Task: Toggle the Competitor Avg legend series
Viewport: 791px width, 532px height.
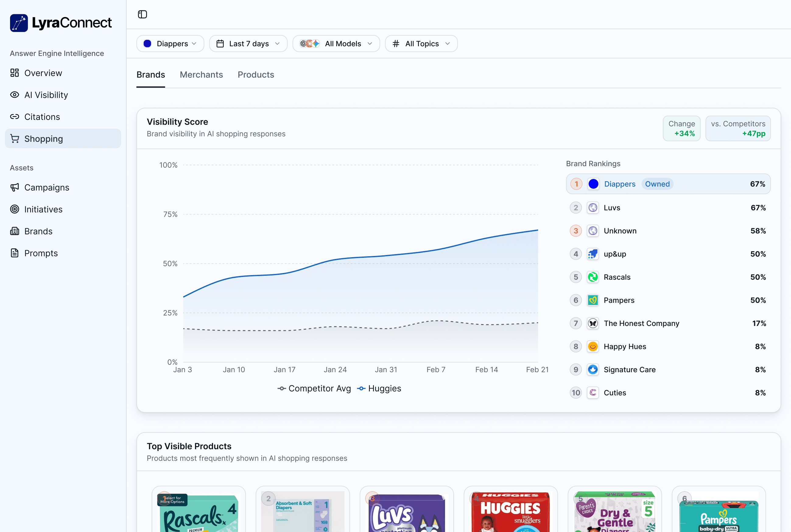Action: coord(314,388)
